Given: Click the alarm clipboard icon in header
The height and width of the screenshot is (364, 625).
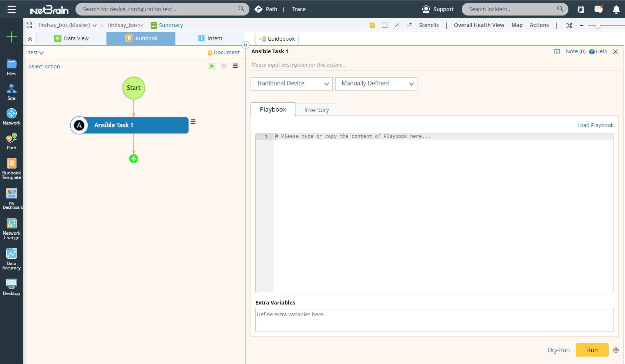Looking at the screenshot, I should pyautogui.click(x=581, y=10).
